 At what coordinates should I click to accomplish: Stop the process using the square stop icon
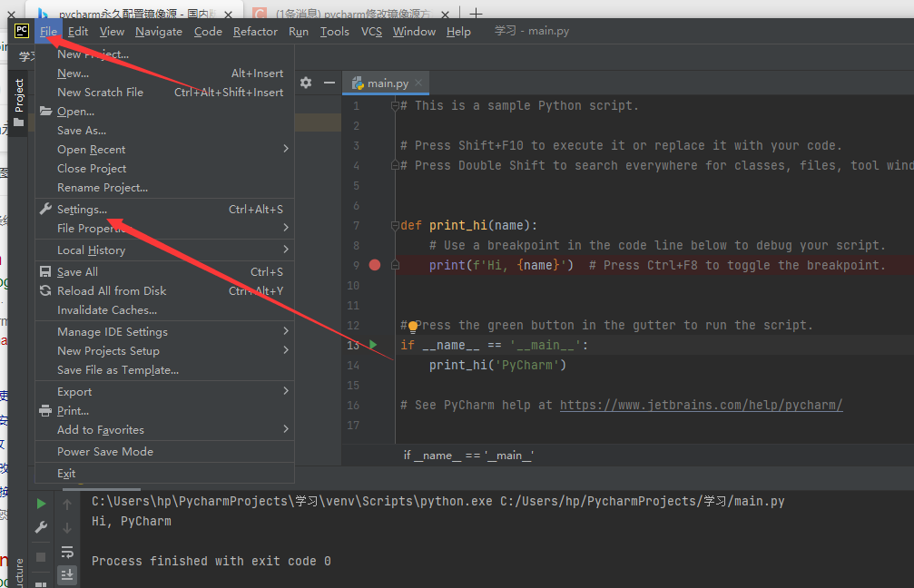(x=41, y=556)
